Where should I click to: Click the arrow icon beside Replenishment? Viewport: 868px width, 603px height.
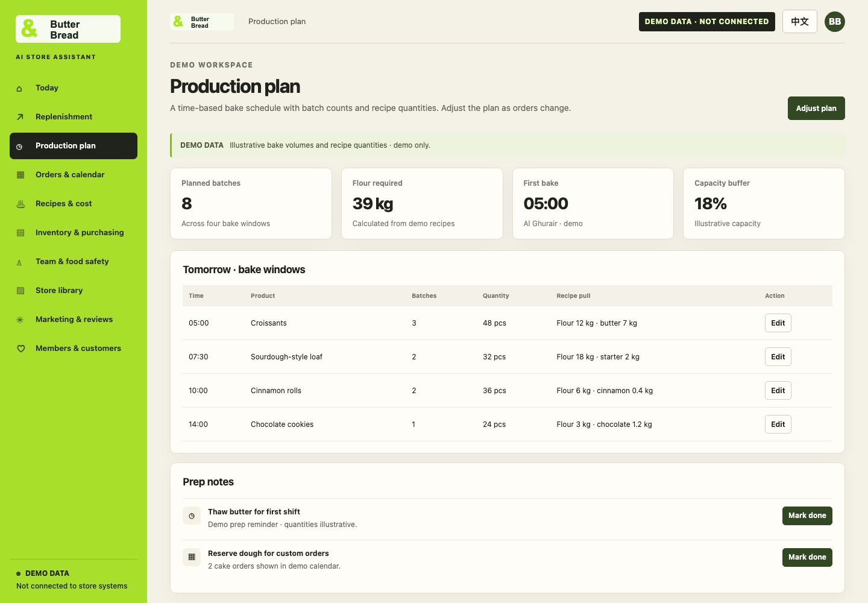click(20, 117)
